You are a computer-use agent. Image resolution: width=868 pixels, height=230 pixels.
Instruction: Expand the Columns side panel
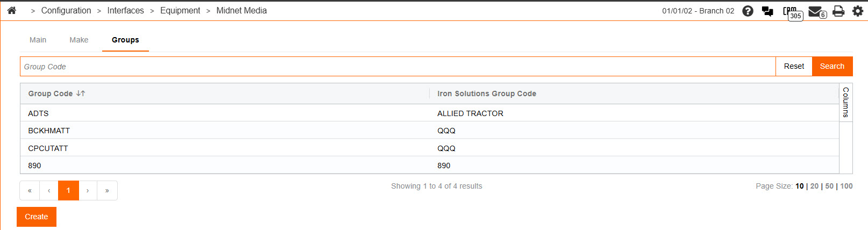(845, 102)
